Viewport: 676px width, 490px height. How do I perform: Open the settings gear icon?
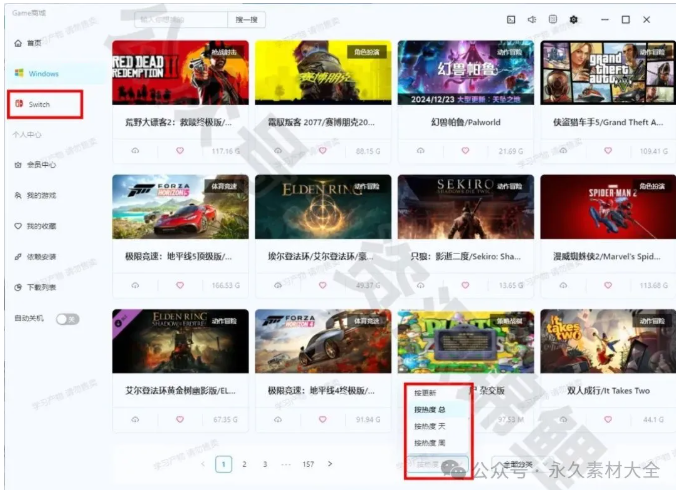(573, 19)
